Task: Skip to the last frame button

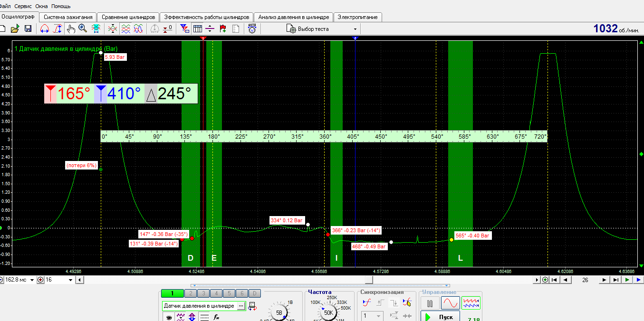Action: 615,280
